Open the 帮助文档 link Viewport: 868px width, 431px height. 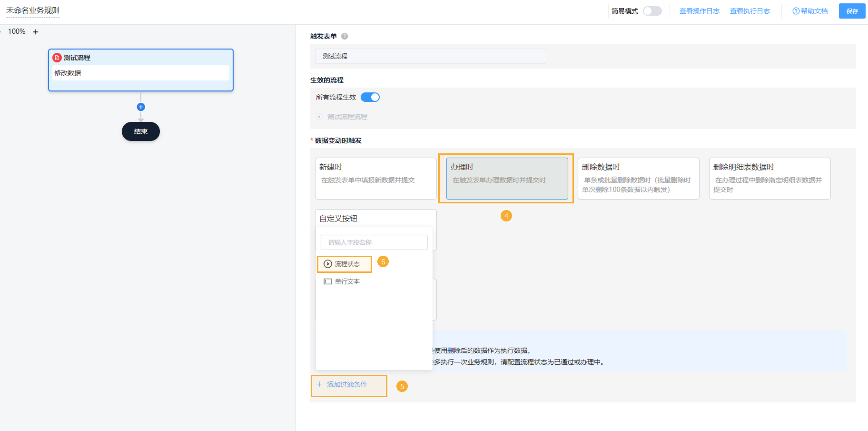810,11
